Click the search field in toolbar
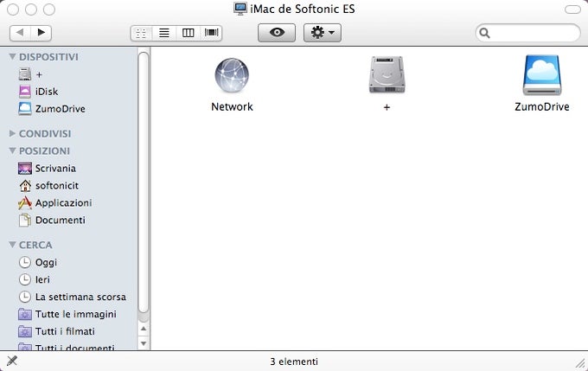Image resolution: width=588 pixels, height=371 pixels. [527, 33]
